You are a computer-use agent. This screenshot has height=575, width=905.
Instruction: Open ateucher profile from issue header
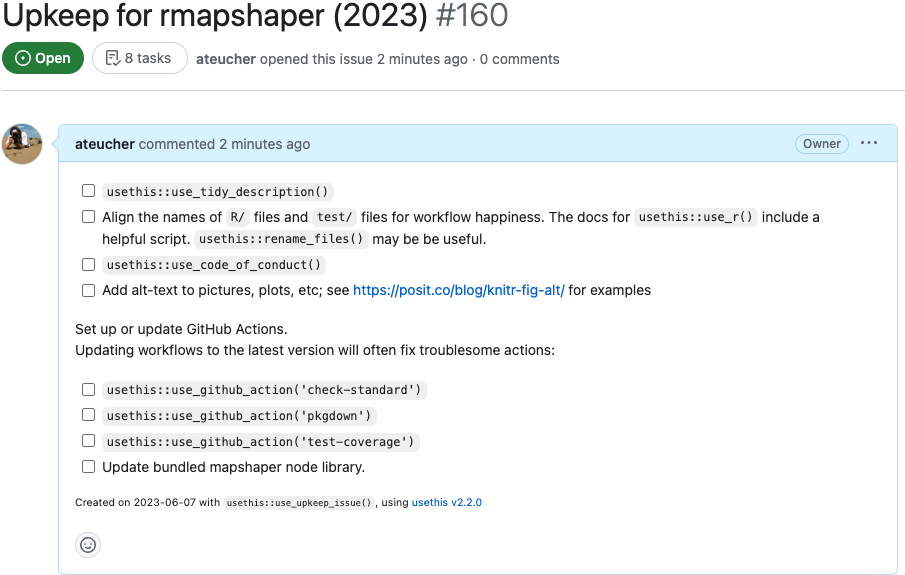[x=226, y=59]
